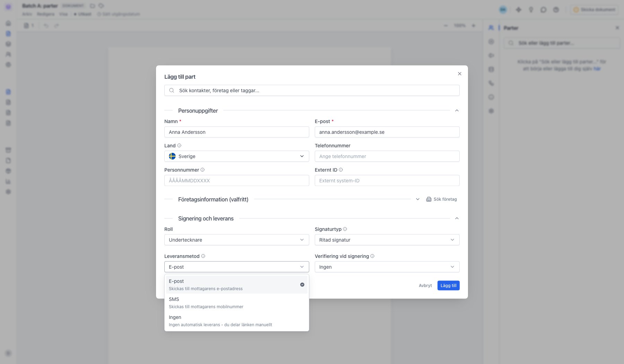Click the Personnummer input field
The image size is (624, 364).
coord(237,181)
